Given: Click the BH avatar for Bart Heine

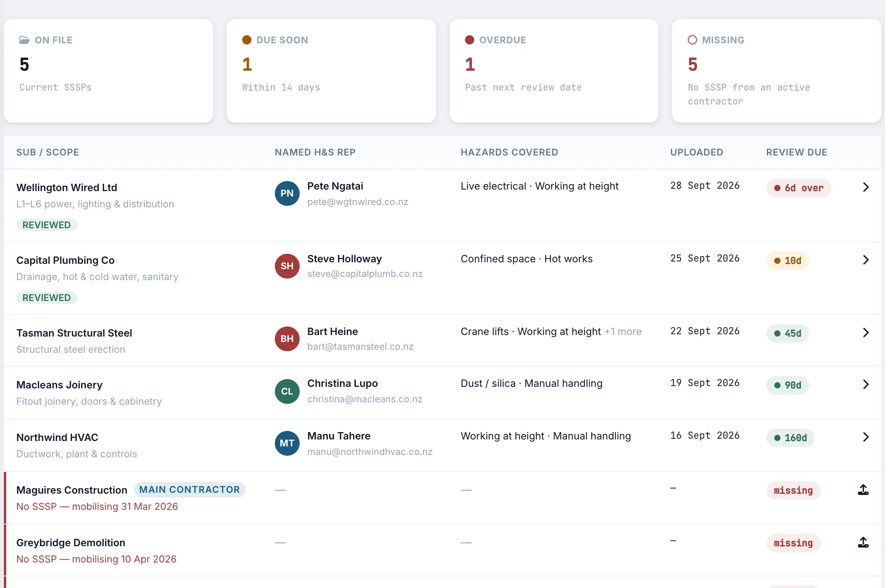Looking at the screenshot, I should pyautogui.click(x=287, y=339).
